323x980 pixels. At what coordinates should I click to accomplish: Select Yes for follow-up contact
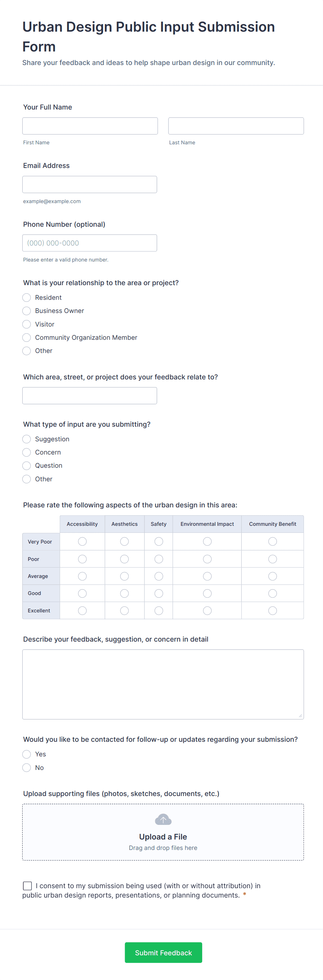(27, 754)
